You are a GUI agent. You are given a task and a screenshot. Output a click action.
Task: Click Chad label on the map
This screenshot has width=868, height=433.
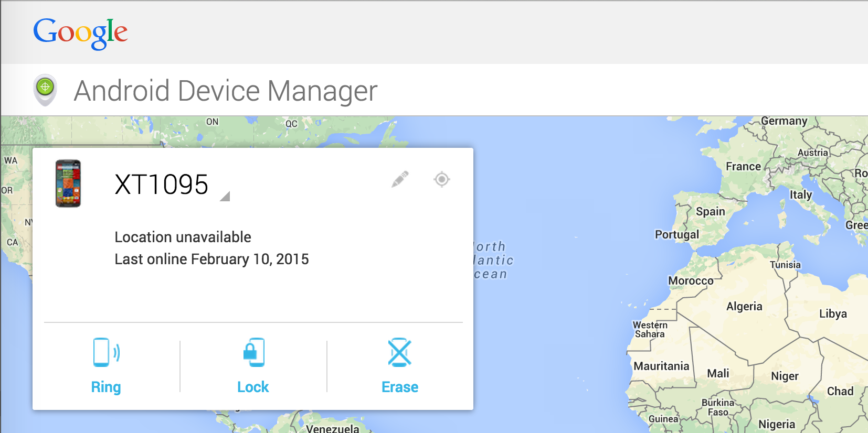[840, 391]
